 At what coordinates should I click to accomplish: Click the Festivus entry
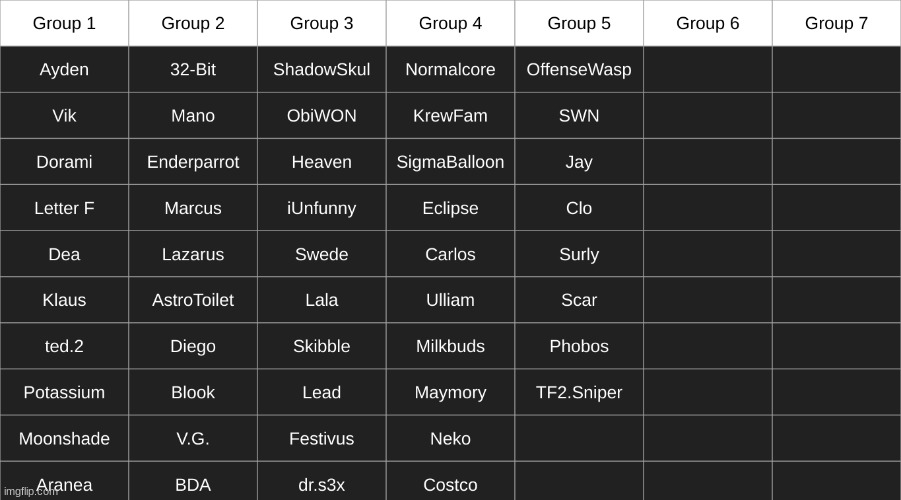pyautogui.click(x=321, y=438)
